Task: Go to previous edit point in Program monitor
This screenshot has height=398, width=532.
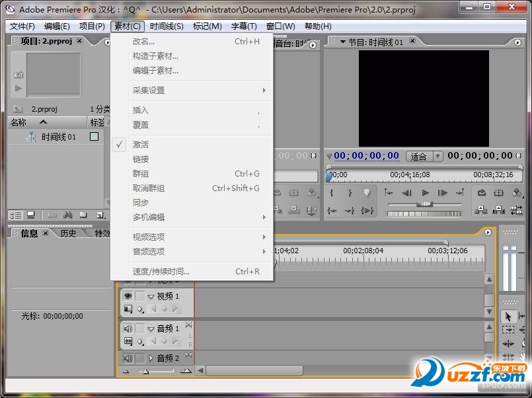Action: [x=389, y=193]
